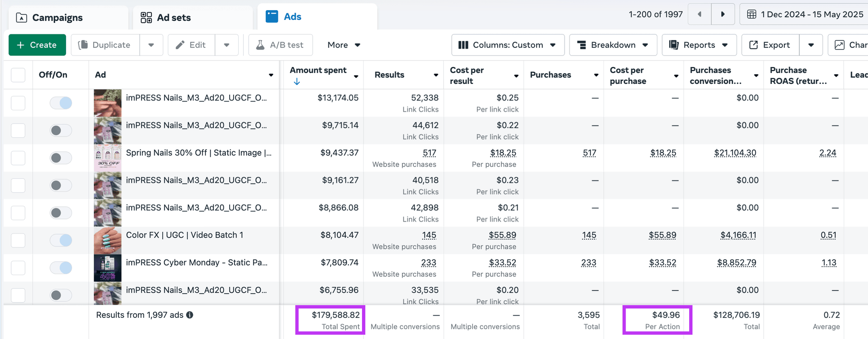Click the Columns bars icon

(x=463, y=45)
